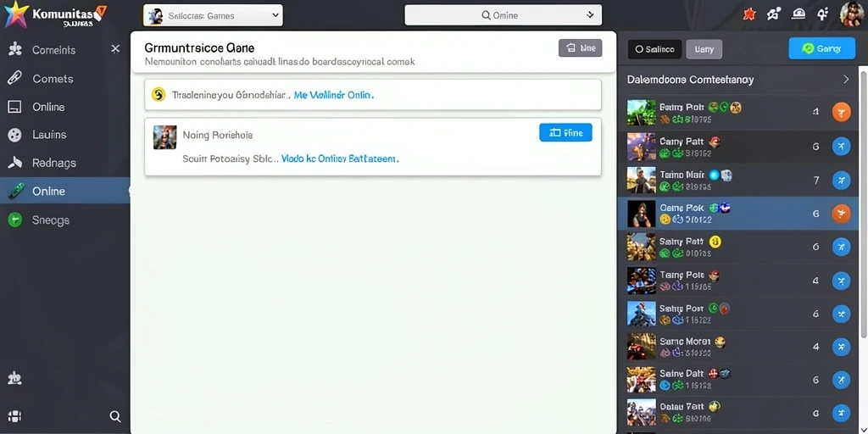Click the search magnifier in left sidebar

click(x=115, y=416)
